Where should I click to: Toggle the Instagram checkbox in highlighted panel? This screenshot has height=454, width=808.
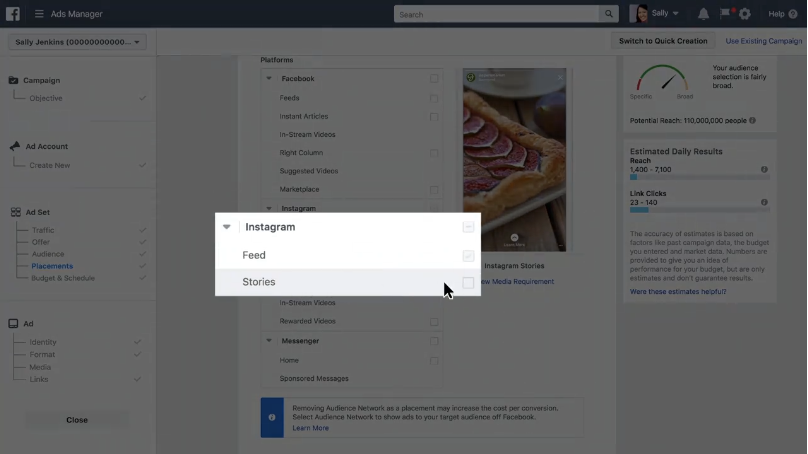click(468, 227)
